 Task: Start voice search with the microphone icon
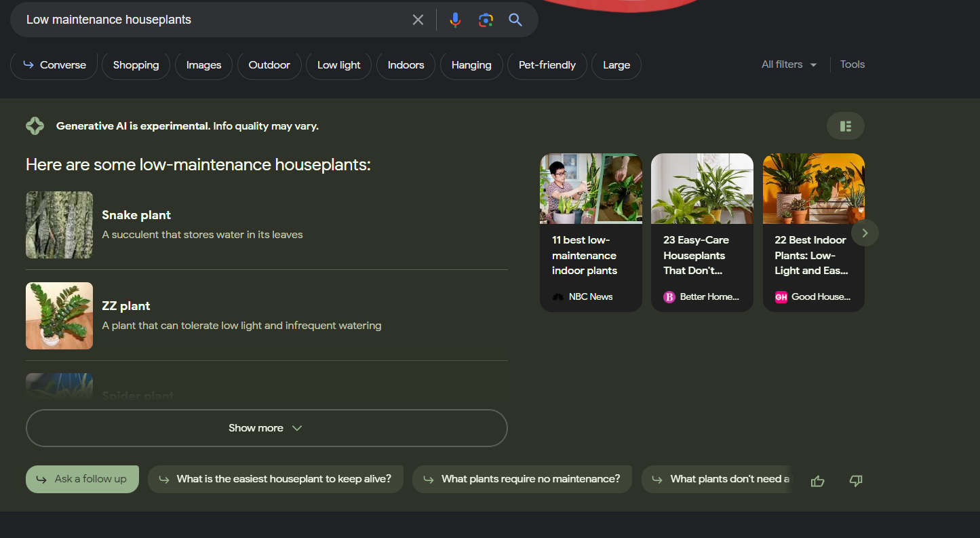point(455,20)
